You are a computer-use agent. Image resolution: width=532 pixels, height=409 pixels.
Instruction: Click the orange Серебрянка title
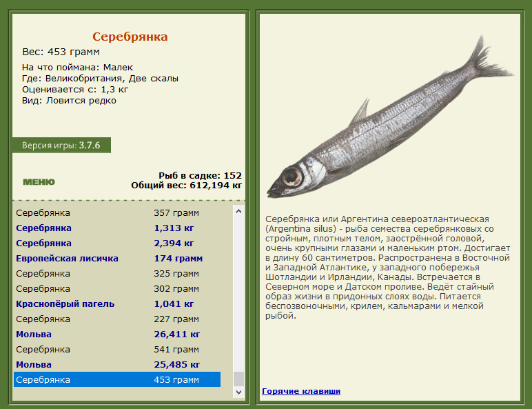[x=130, y=37]
